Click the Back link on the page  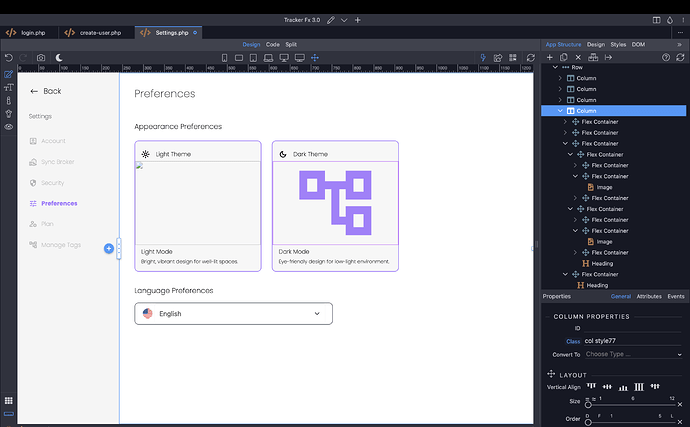46,91
